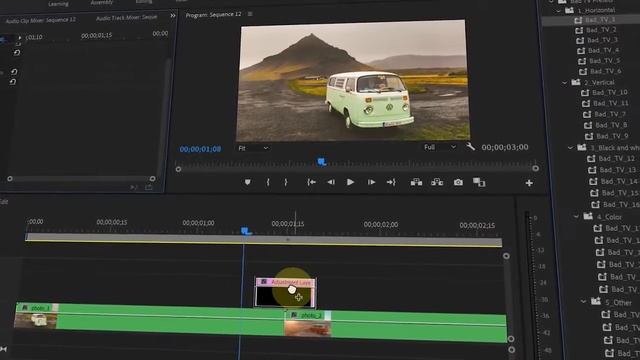This screenshot has width=640, height=360.
Task: Collapse the 2_Vertical preset folder arrow
Action: (565, 82)
